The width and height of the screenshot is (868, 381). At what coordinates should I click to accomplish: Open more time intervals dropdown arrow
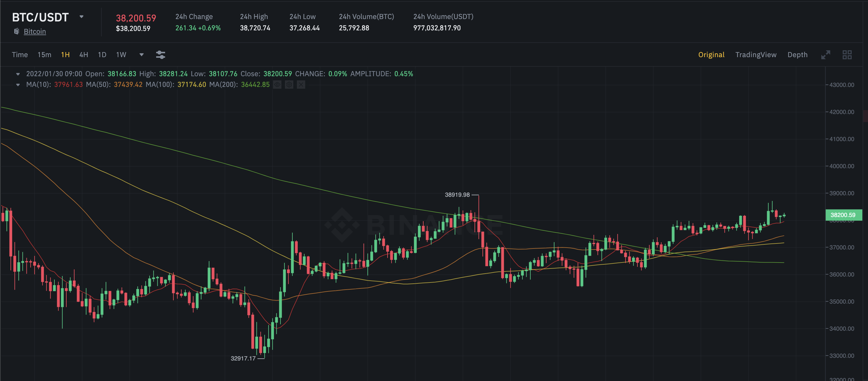point(142,55)
